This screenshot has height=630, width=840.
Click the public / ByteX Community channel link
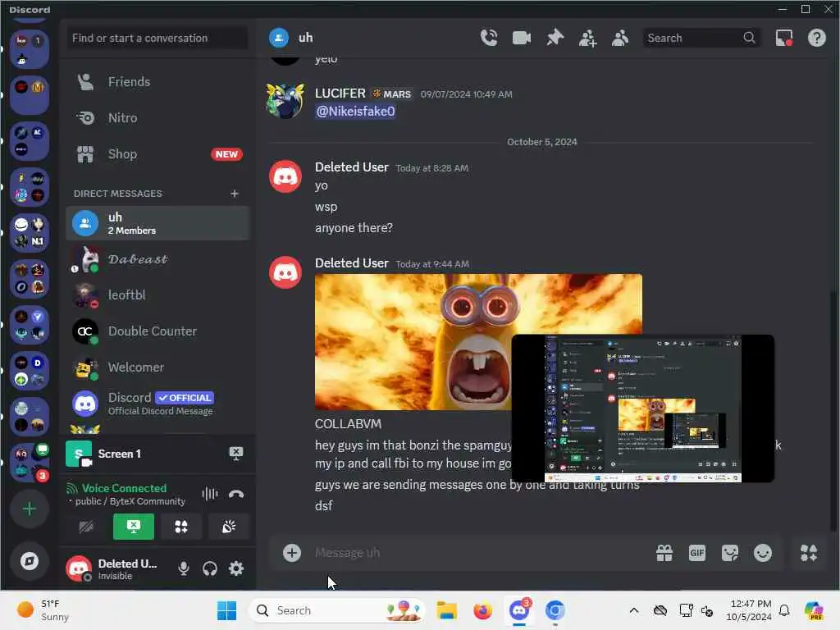point(130,501)
